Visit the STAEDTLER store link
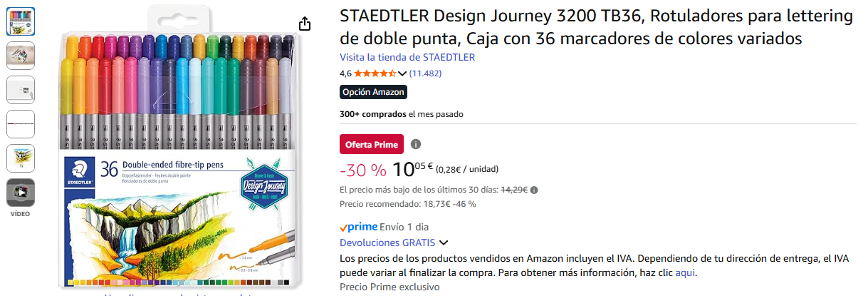Viewport: 868px width, 296px height. pos(407,57)
